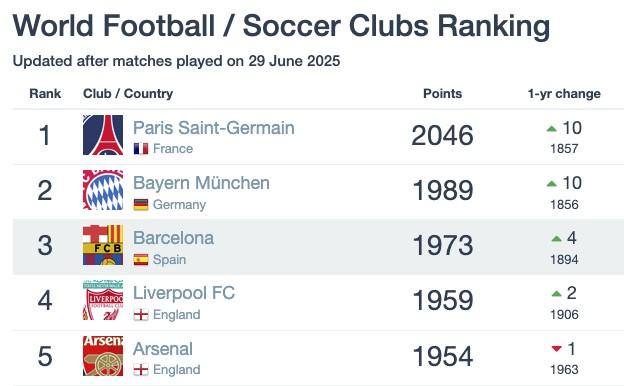Open the Barcelona club page link
Image resolution: width=624 pixels, height=386 pixels.
[174, 238]
